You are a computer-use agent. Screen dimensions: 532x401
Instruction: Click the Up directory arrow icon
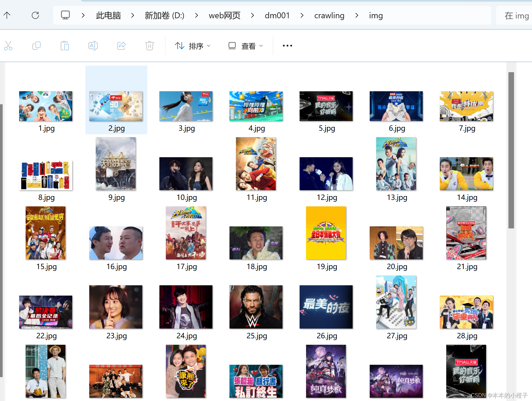tap(7, 15)
